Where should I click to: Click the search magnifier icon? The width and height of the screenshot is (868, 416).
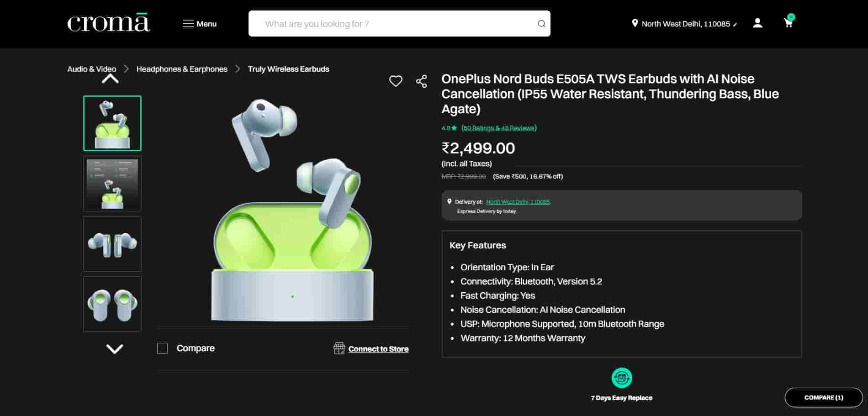coord(541,24)
